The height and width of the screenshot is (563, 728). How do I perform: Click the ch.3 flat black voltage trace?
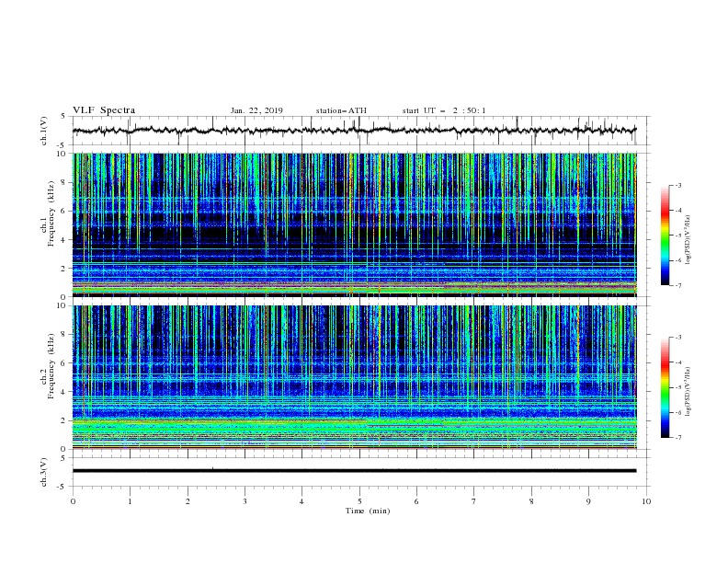tap(354, 471)
